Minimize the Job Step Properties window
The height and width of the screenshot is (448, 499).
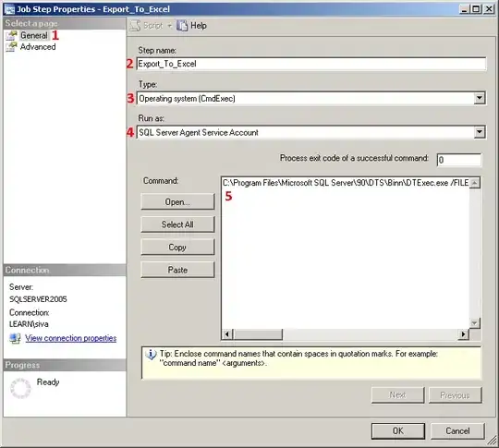(x=465, y=9)
